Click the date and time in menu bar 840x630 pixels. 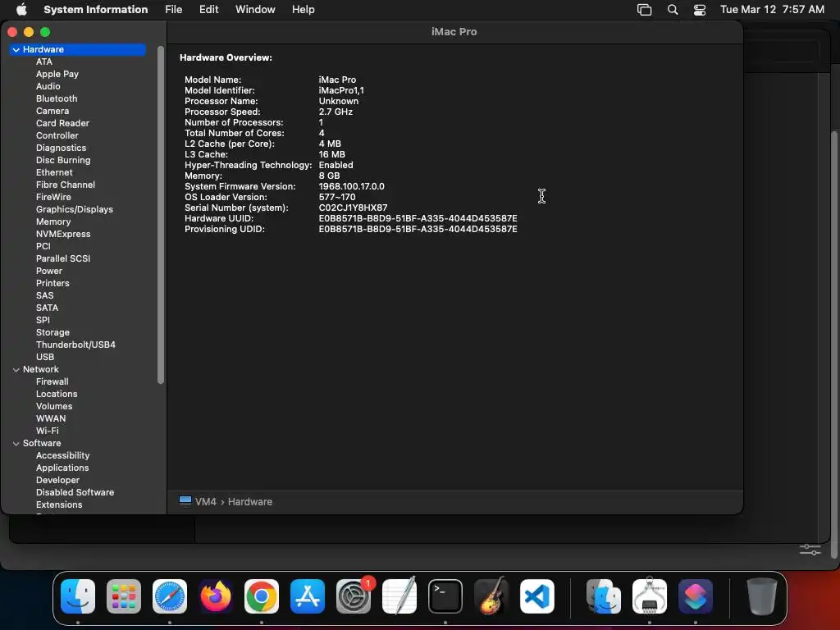click(772, 10)
